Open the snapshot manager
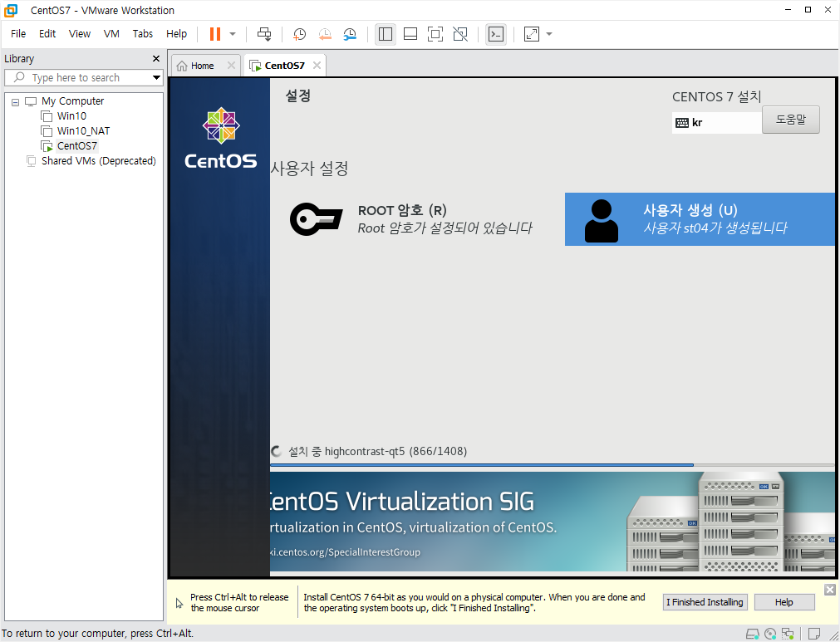Viewport: 840px width, 642px height. pos(350,34)
